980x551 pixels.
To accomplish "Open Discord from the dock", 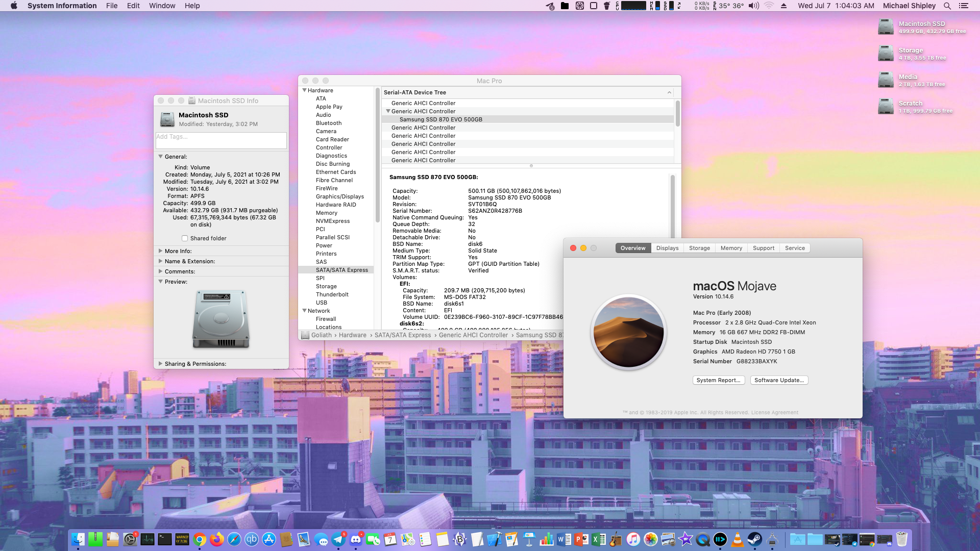I will pyautogui.click(x=356, y=539).
